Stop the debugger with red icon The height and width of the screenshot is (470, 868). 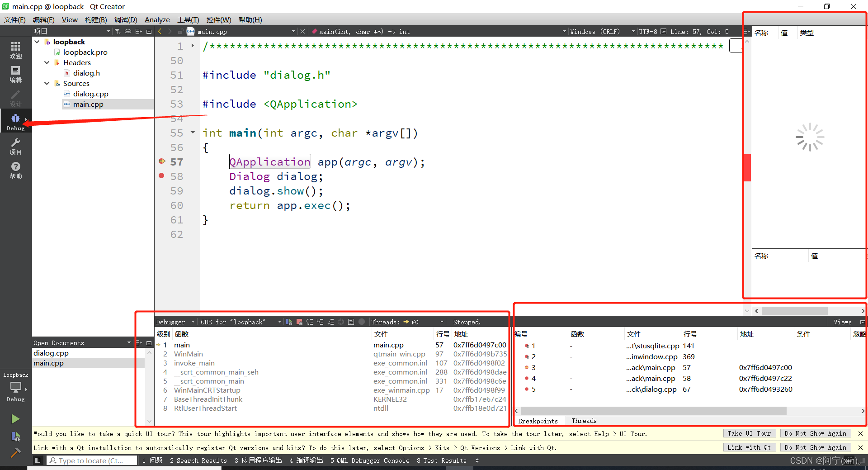pyautogui.click(x=299, y=322)
